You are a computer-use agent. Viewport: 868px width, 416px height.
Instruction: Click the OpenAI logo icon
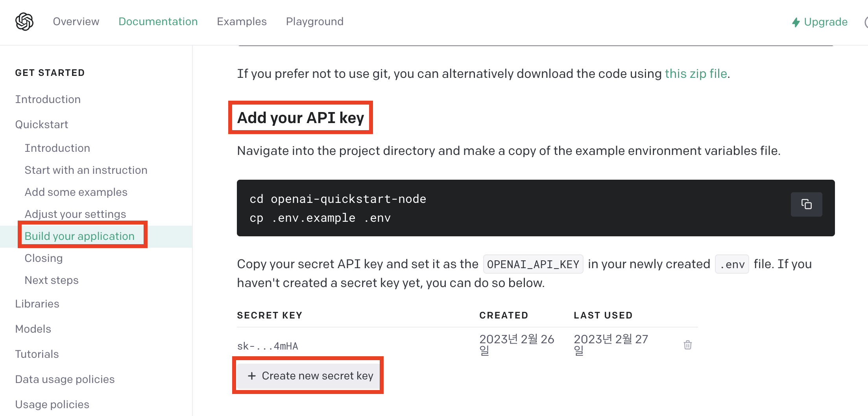[24, 22]
